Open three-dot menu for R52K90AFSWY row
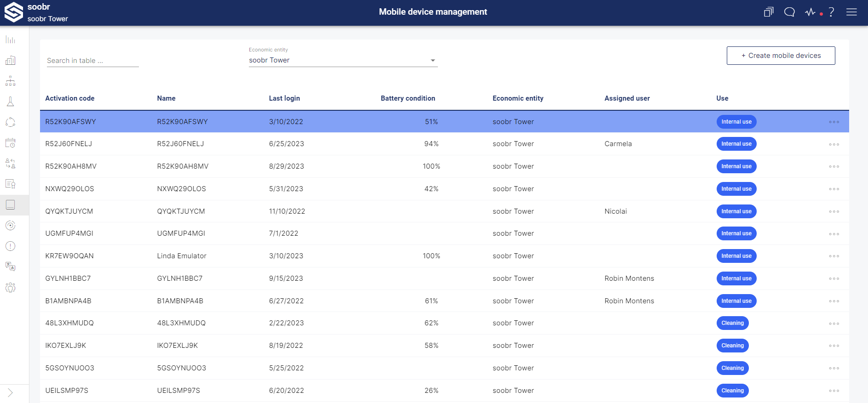 (834, 122)
